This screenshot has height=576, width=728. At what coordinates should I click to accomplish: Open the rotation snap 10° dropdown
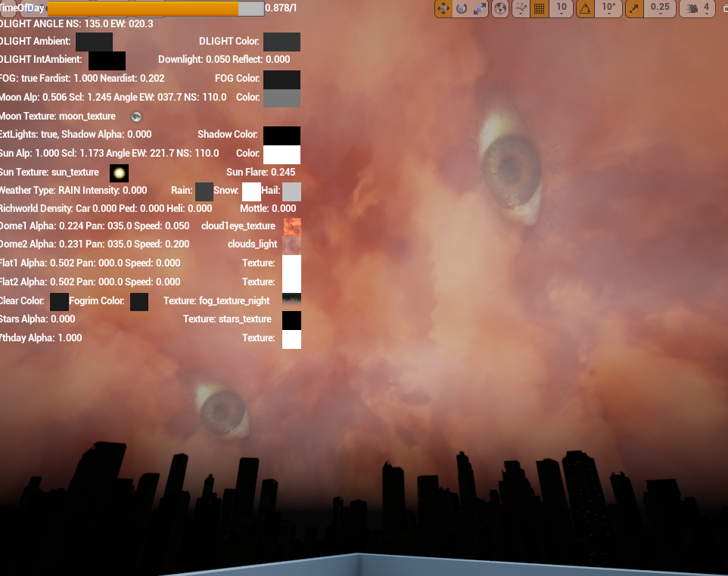pyautogui.click(x=608, y=9)
